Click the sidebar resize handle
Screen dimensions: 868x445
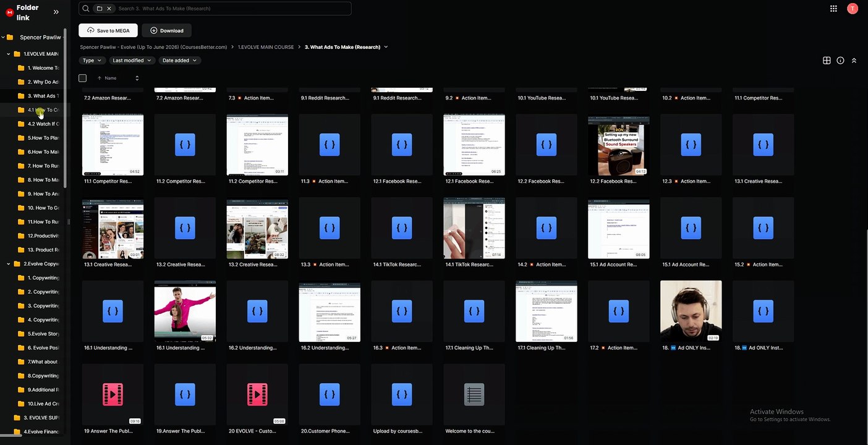point(69,222)
